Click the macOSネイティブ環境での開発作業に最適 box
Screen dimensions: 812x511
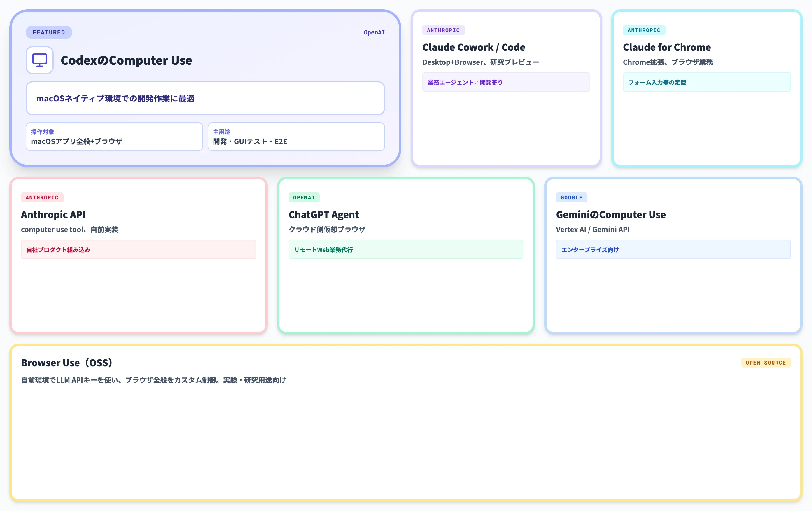205,98
